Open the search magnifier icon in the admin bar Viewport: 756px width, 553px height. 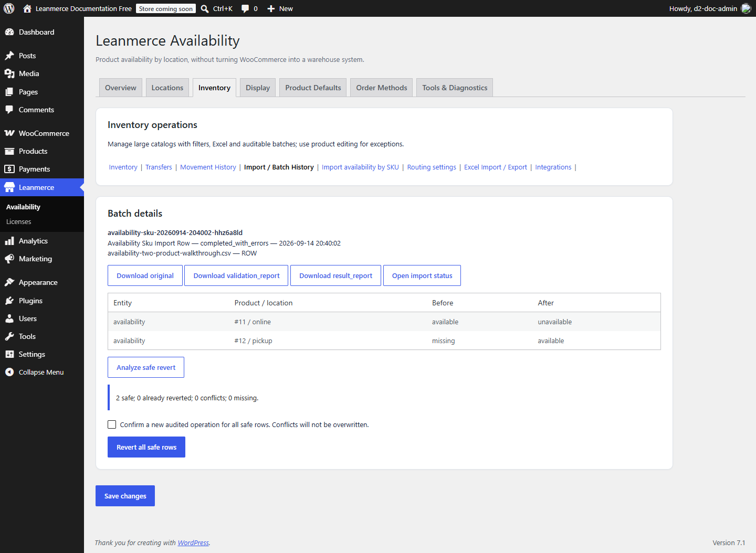[x=205, y=9]
